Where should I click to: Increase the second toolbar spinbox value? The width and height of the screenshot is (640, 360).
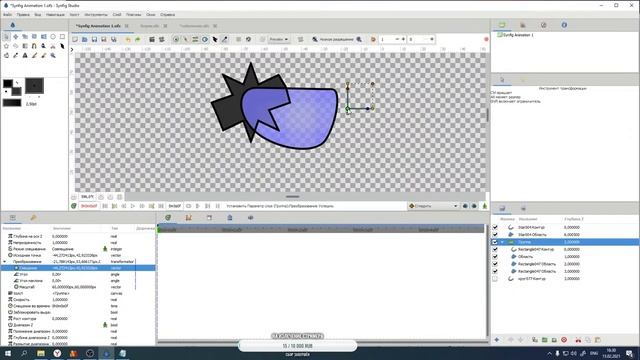[432, 40]
